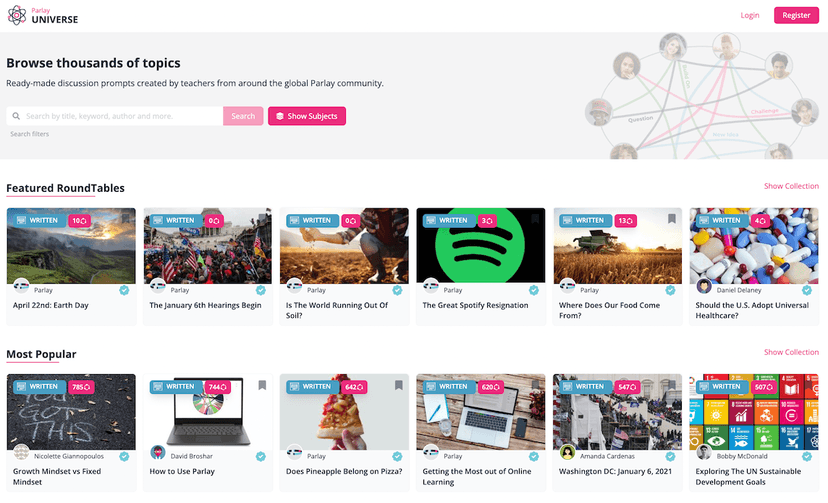Screen dimensions: 828x503
Task: Click the pink Search button
Action: (243, 116)
